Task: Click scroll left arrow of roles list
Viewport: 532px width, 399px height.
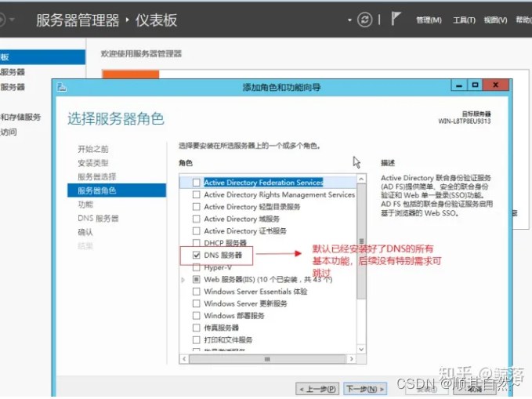Action: point(184,358)
